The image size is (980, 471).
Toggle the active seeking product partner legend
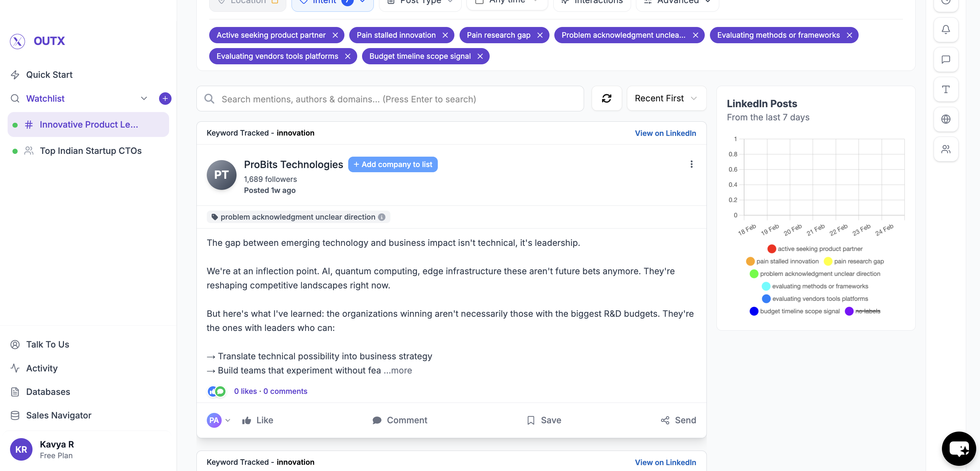pos(820,249)
